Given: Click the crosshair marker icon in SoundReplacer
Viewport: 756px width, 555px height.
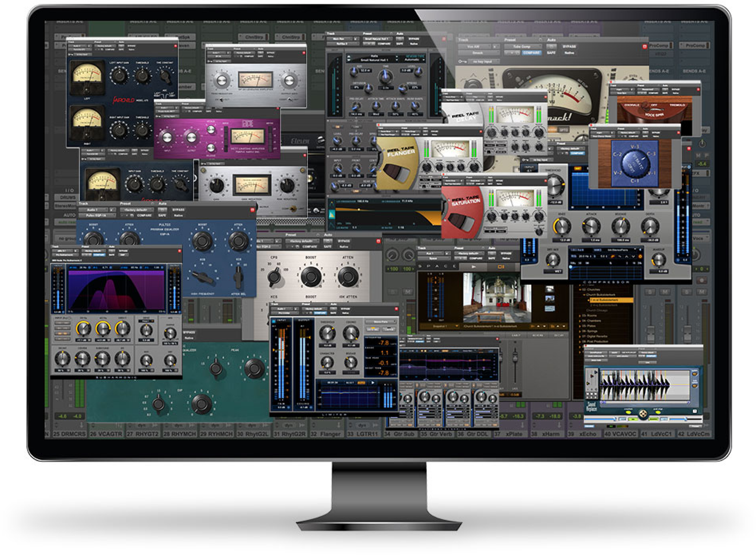Looking at the screenshot, I should [644, 414].
